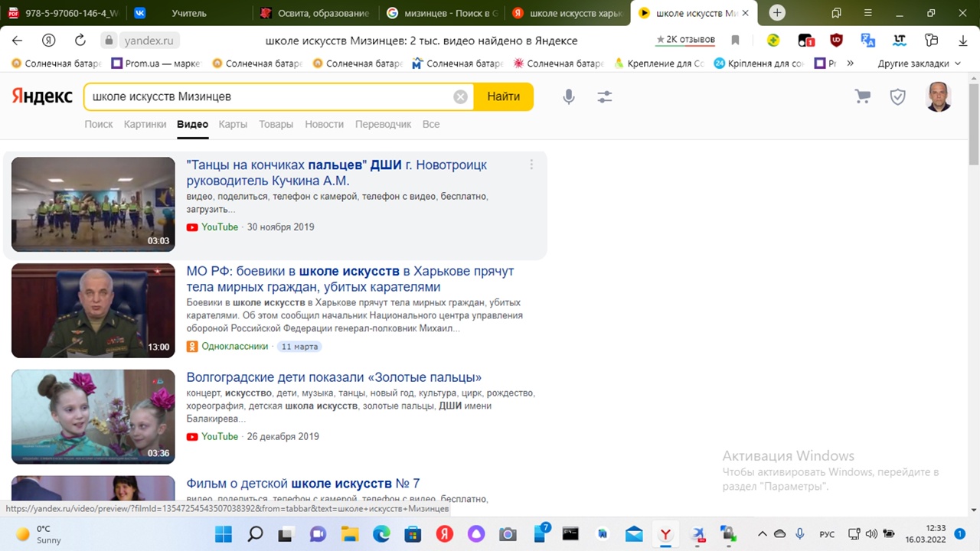Click the voice search microphone icon
This screenshot has width=980, height=551.
(x=569, y=97)
